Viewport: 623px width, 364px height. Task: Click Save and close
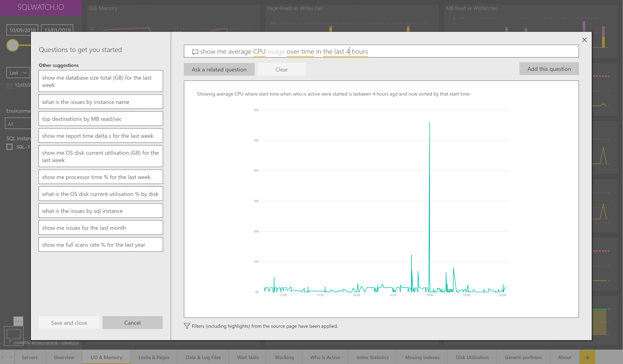[x=69, y=323]
